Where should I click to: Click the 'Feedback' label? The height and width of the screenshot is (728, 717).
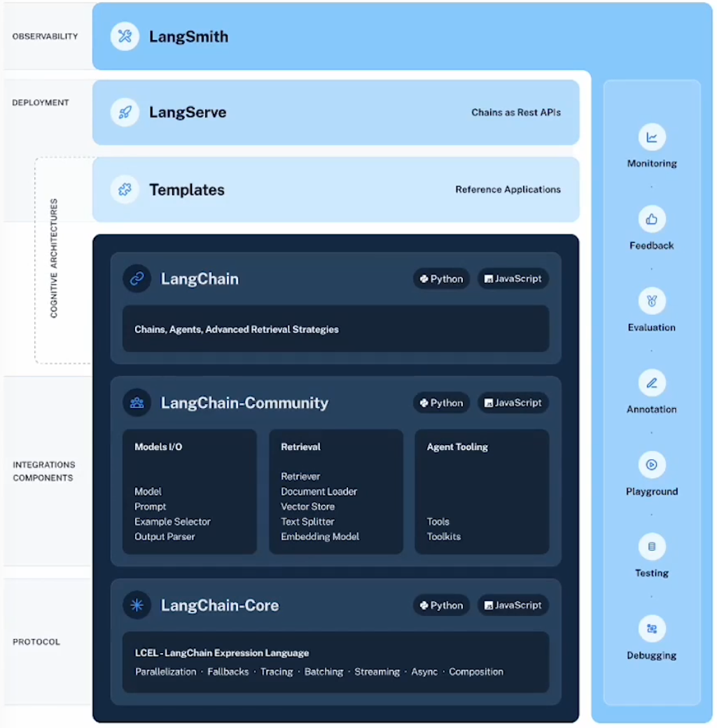tap(651, 246)
